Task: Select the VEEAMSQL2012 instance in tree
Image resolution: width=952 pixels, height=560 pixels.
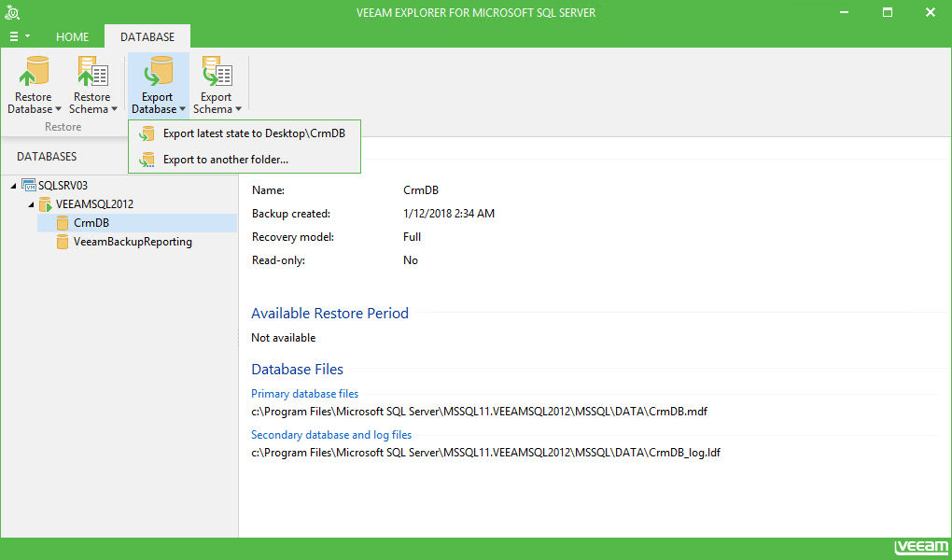Action: point(94,204)
